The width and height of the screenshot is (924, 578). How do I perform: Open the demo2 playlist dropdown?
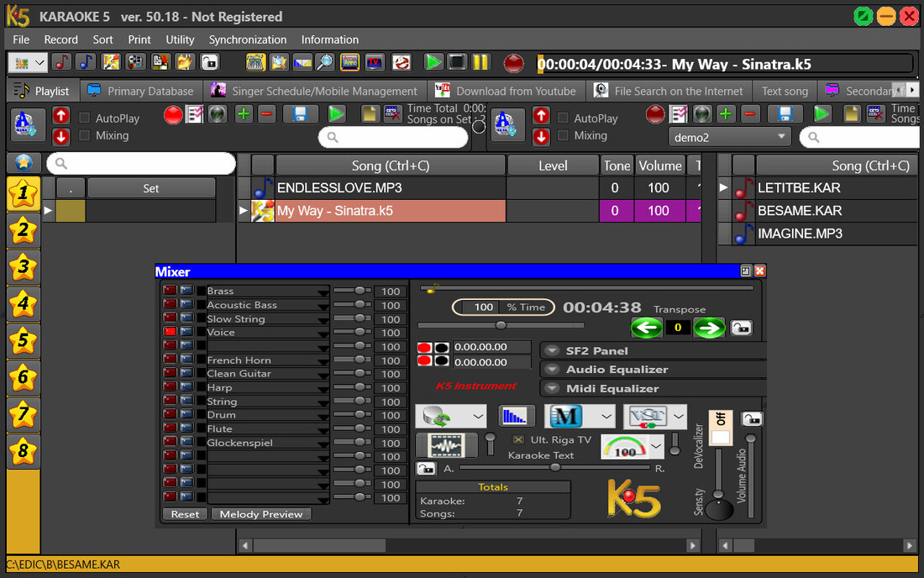pos(781,137)
